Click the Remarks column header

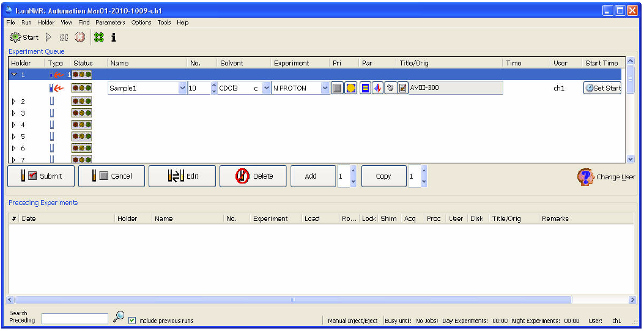555,218
